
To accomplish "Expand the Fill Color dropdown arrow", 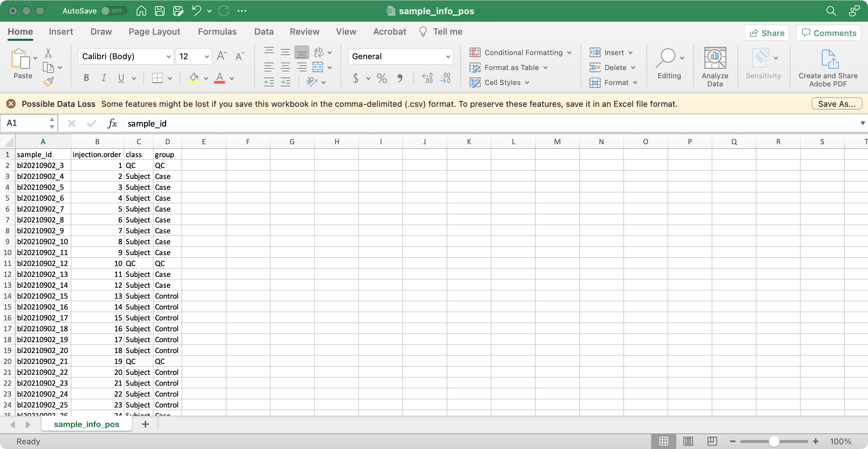I will (x=207, y=78).
